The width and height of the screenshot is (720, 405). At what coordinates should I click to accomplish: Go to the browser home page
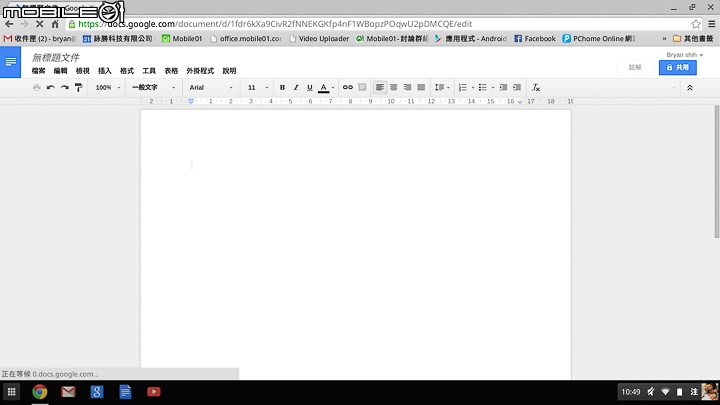tap(55, 24)
